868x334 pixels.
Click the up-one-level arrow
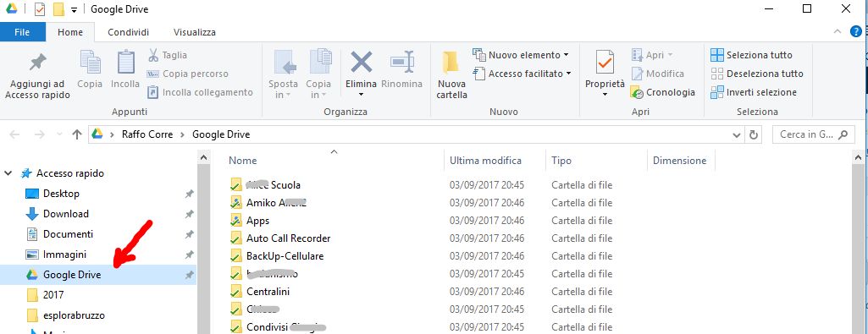point(77,134)
